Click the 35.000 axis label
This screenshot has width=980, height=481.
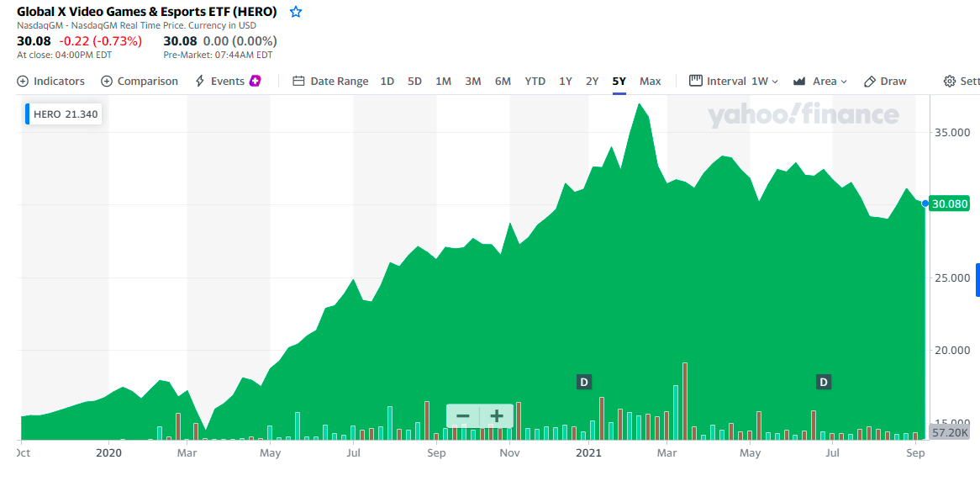coord(952,133)
